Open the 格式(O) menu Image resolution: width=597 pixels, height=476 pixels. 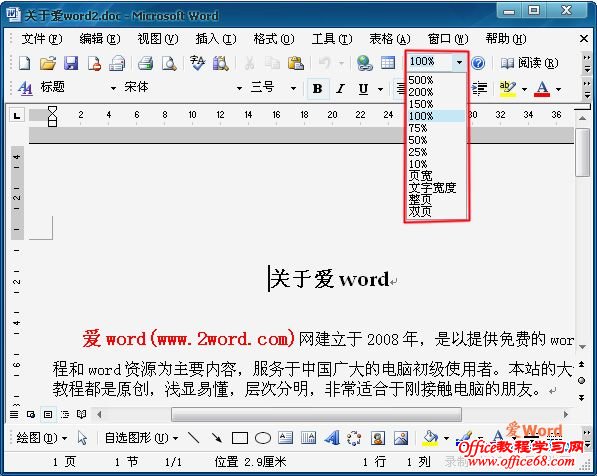tap(274, 39)
